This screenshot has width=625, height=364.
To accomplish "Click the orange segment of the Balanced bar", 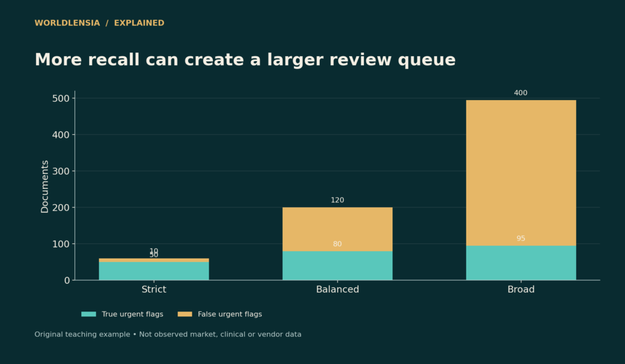I will [x=338, y=229].
